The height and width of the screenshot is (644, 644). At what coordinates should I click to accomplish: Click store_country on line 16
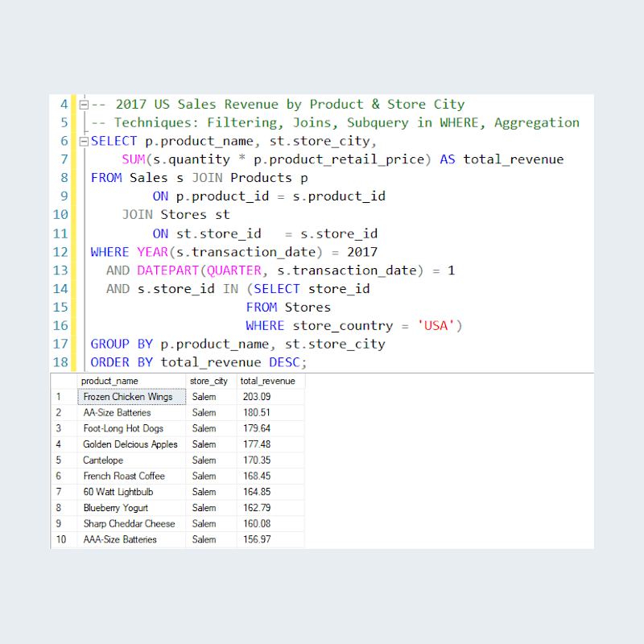click(343, 326)
